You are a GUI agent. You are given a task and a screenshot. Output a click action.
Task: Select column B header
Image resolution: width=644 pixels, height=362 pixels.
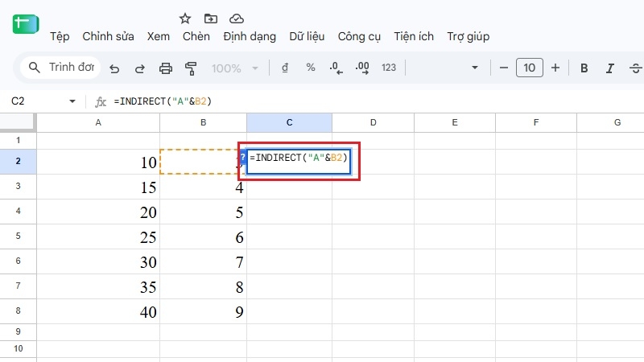(x=204, y=123)
